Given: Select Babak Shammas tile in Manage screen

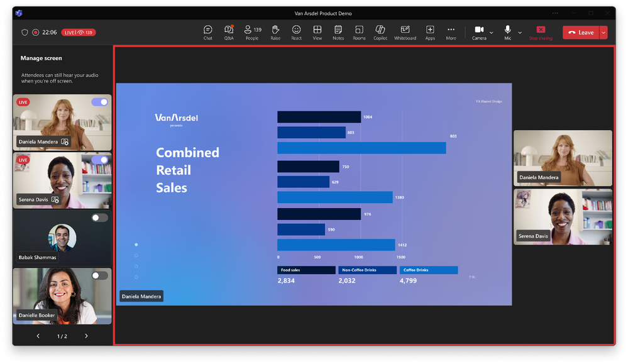Looking at the screenshot, I should coord(62,238).
